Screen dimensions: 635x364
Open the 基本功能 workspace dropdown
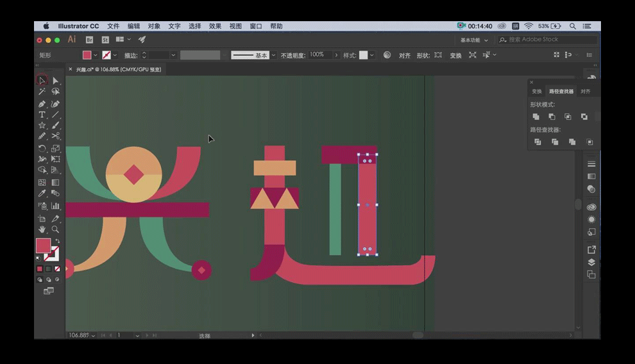tap(474, 40)
